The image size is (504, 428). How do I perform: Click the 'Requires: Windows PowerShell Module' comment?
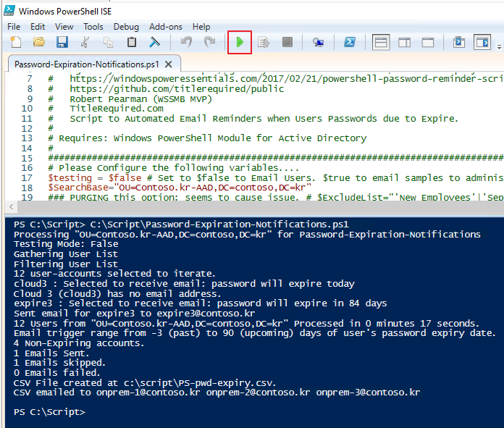[207, 138]
